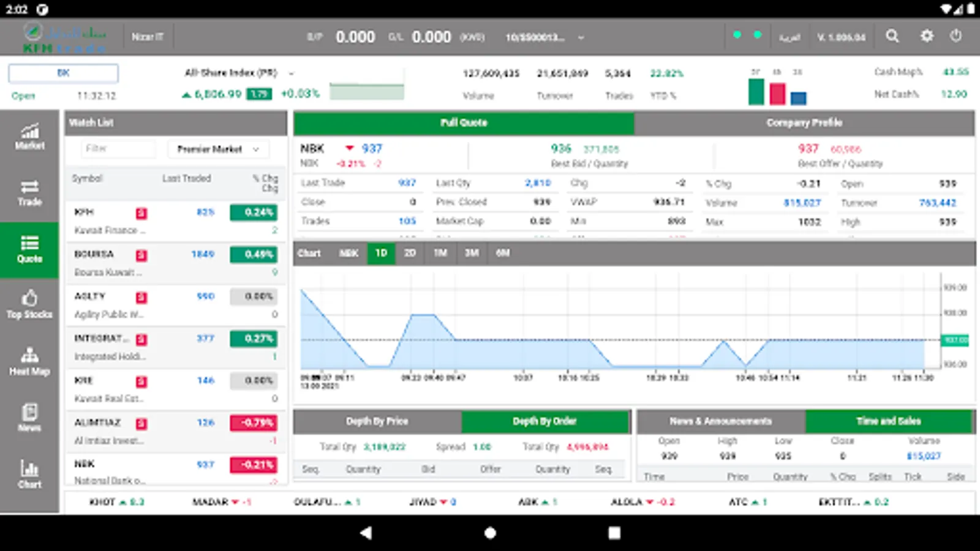Open Top Stocks from the sidebar

pyautogui.click(x=29, y=305)
